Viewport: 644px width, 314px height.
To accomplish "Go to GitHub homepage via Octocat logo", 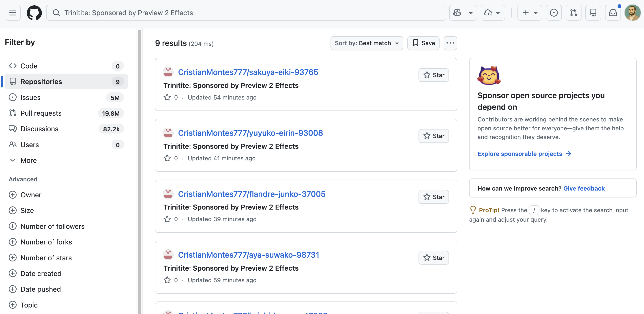I will tap(34, 13).
